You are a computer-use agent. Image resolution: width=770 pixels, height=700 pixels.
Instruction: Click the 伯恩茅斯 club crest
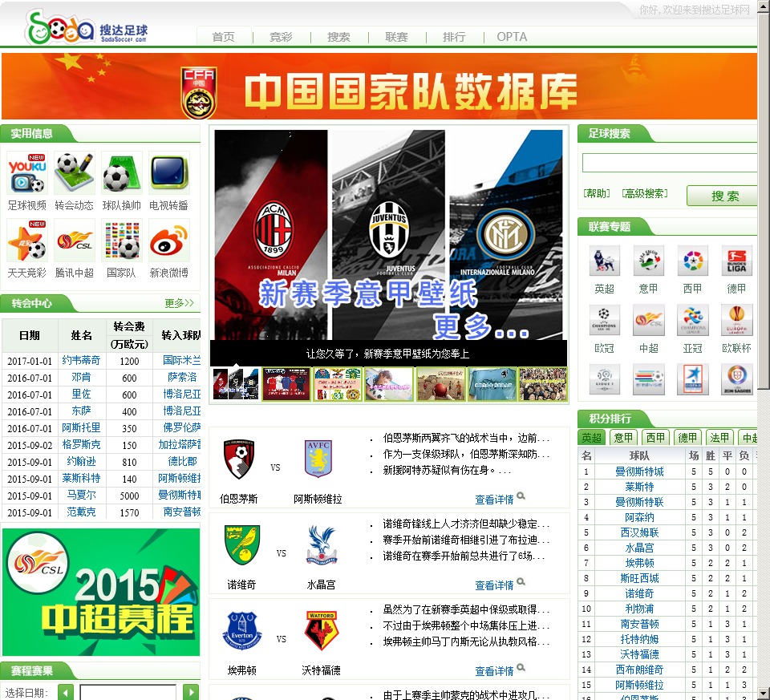point(239,459)
